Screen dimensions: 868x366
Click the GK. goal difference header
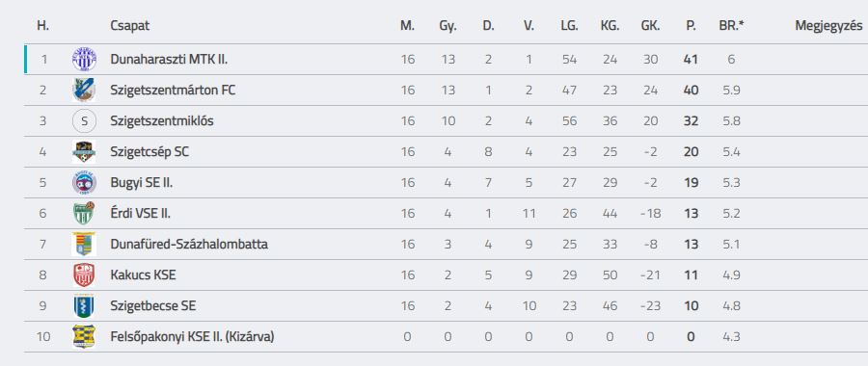[x=650, y=26]
